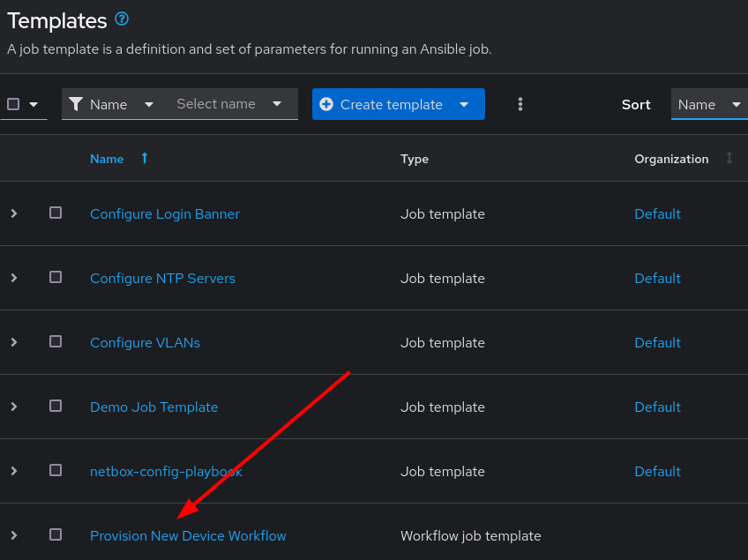Check the Configure NTP Servers row checkbox
This screenshot has height=560, width=748.
pyautogui.click(x=56, y=277)
